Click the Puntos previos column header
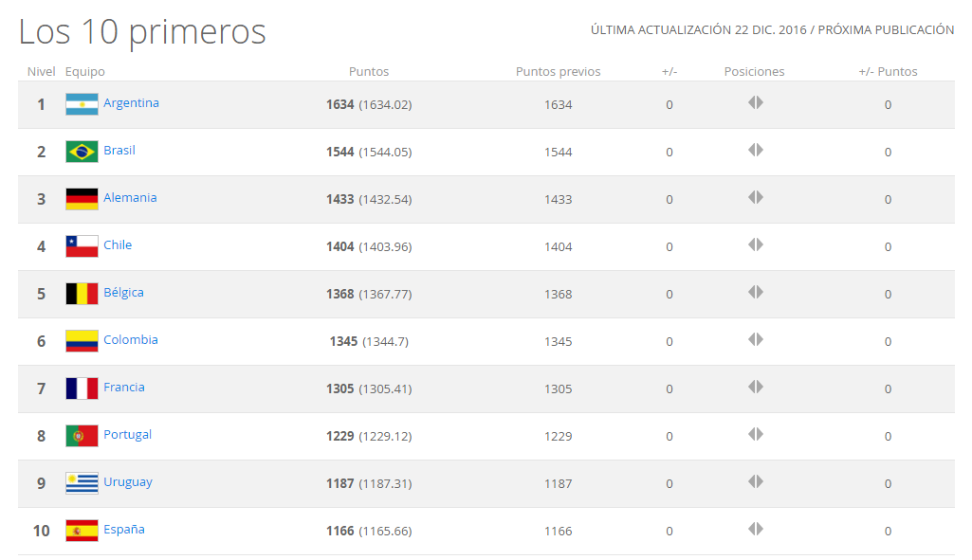Viewport: 972px width, 560px height. click(x=558, y=72)
